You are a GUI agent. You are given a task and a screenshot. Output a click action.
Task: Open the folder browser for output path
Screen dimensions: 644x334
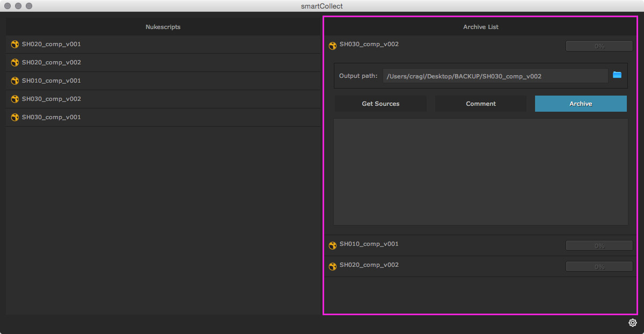coord(617,75)
